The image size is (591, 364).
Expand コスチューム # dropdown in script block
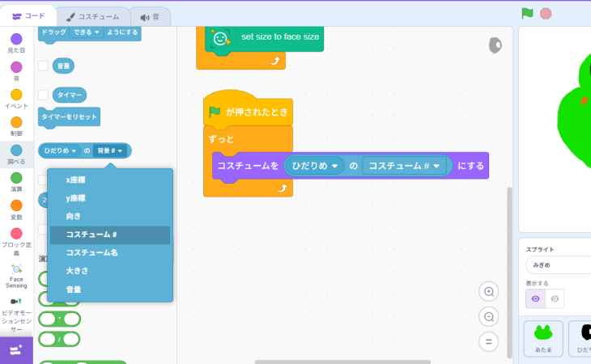point(437,166)
